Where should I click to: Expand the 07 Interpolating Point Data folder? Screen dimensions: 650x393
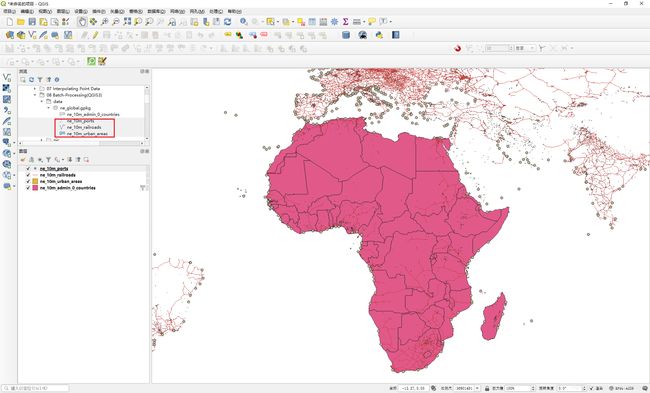click(35, 89)
